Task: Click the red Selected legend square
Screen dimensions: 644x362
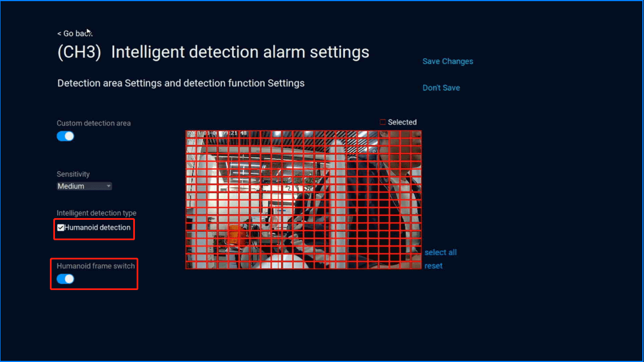Action: pos(383,122)
